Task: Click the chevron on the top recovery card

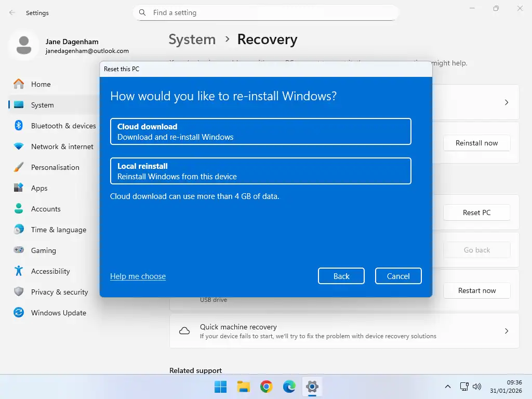Action: point(506,102)
